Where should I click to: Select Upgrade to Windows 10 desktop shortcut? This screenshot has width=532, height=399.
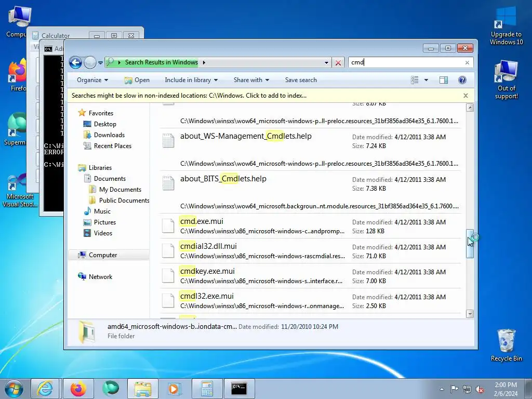[x=506, y=26]
